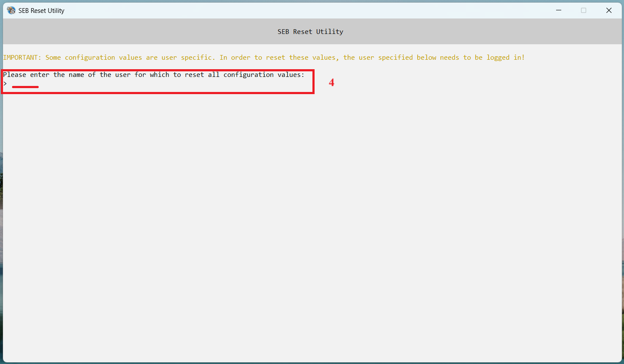
Task: Minimize the SEB Reset Utility window
Action: (559, 10)
